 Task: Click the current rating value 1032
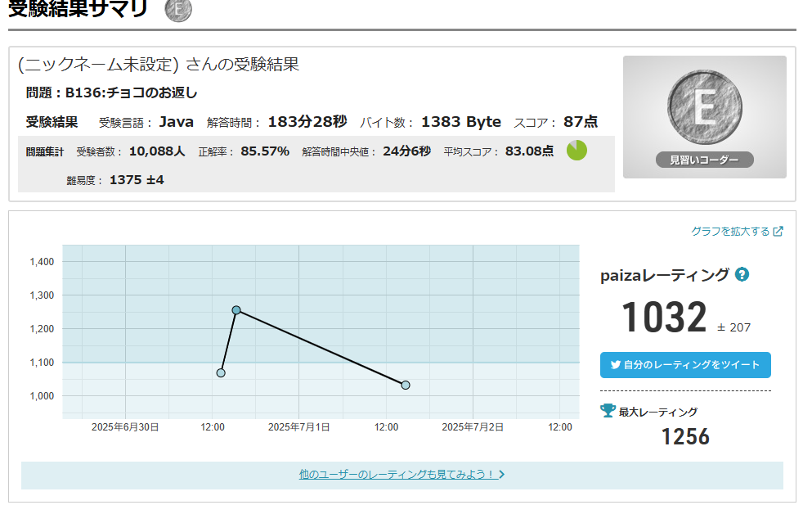pyautogui.click(x=664, y=318)
